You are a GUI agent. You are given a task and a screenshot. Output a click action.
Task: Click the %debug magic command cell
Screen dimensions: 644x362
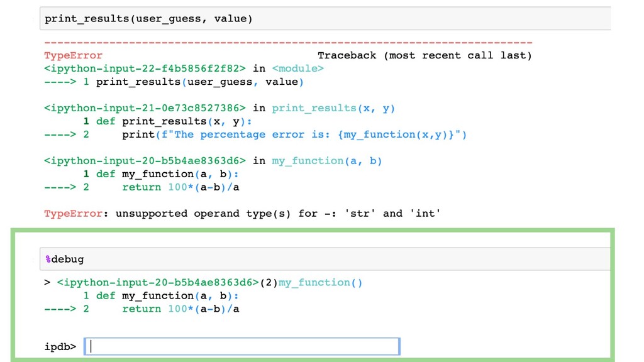point(325,259)
